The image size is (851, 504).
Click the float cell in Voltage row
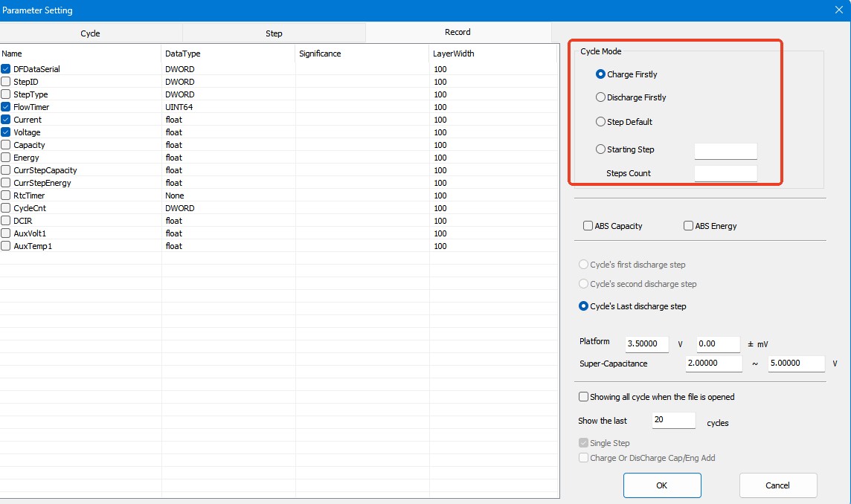173,132
